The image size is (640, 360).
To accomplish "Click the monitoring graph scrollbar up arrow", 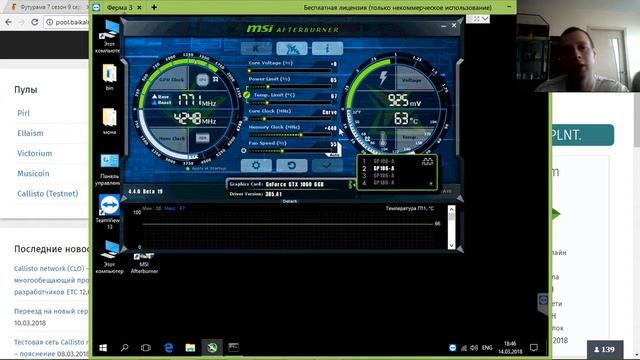I will point(451,209).
